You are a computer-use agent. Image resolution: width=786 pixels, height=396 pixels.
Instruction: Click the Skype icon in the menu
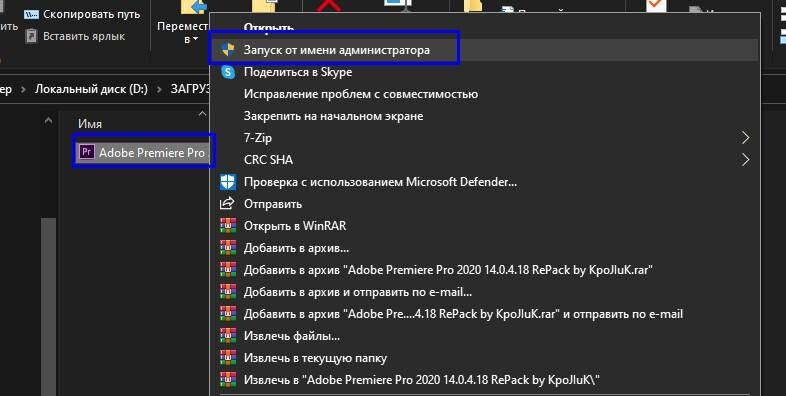coord(228,72)
